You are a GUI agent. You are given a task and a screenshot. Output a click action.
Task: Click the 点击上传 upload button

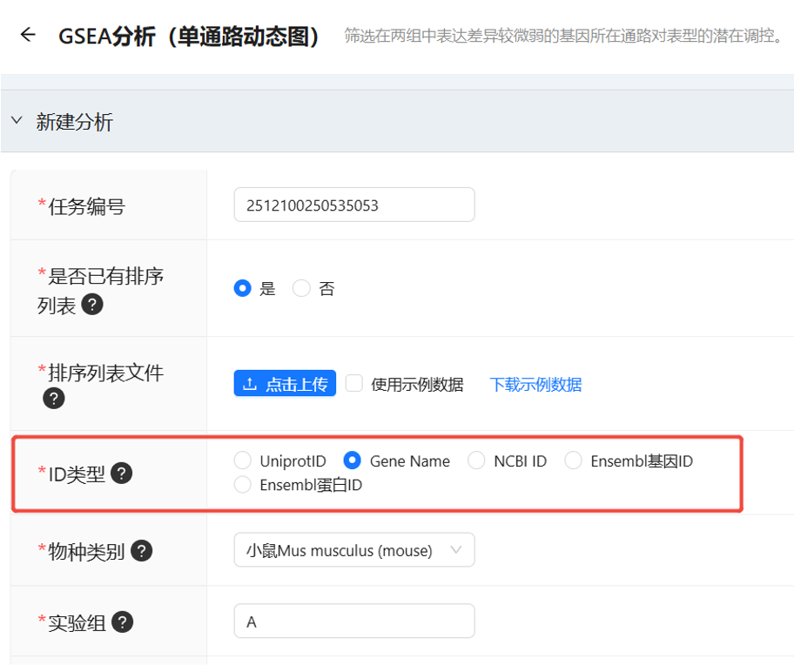(285, 383)
